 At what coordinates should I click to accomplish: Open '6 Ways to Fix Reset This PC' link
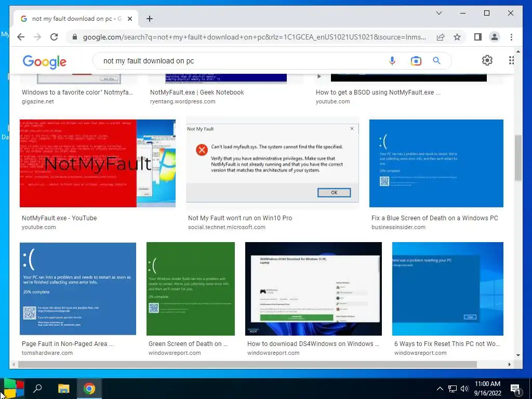click(x=447, y=344)
